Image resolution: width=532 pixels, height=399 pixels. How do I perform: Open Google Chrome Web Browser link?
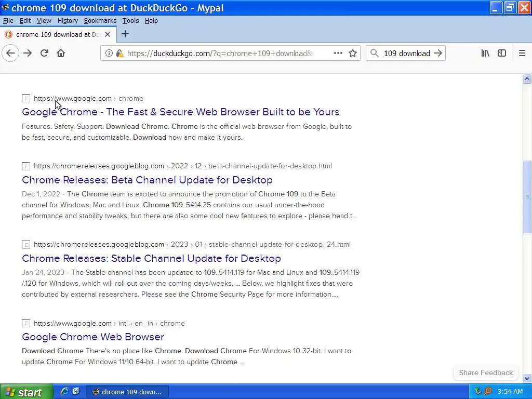[93, 337]
